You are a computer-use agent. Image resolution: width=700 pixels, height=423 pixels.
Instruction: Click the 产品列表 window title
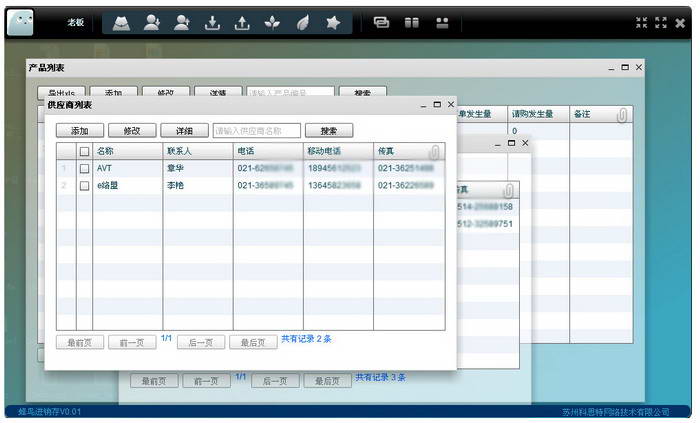46,68
